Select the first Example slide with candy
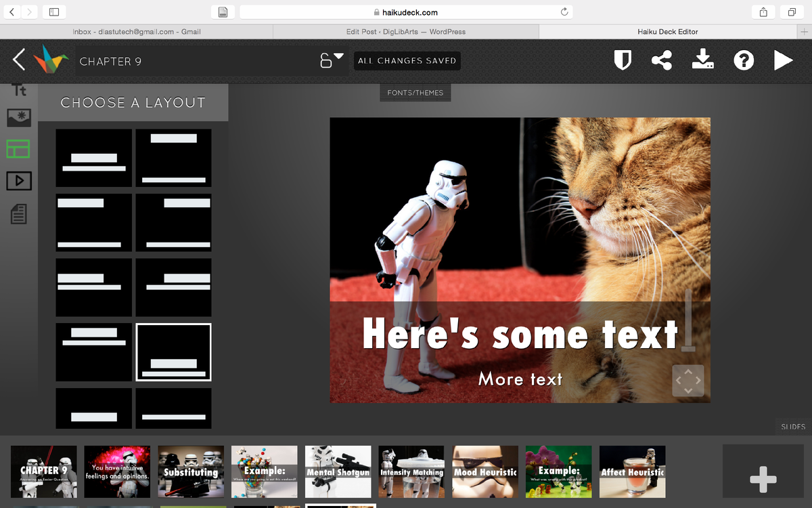The width and height of the screenshot is (812, 508). (265, 471)
